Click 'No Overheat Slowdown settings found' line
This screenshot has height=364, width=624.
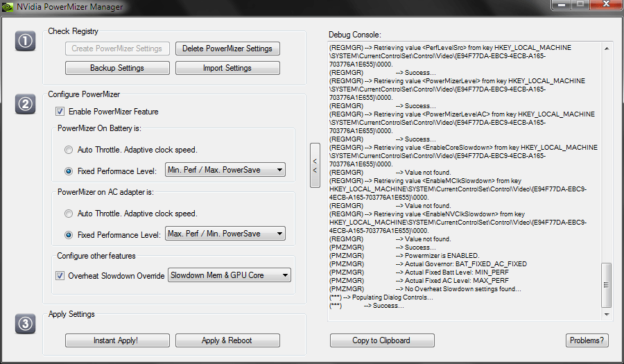coord(458,289)
